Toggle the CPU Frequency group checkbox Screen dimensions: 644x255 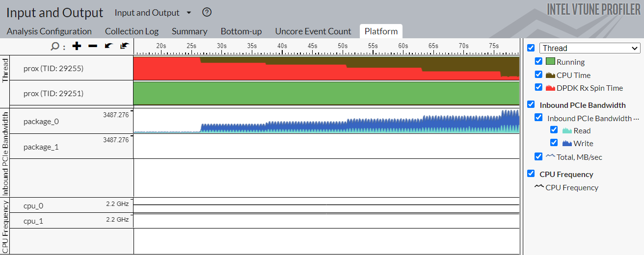[531, 174]
